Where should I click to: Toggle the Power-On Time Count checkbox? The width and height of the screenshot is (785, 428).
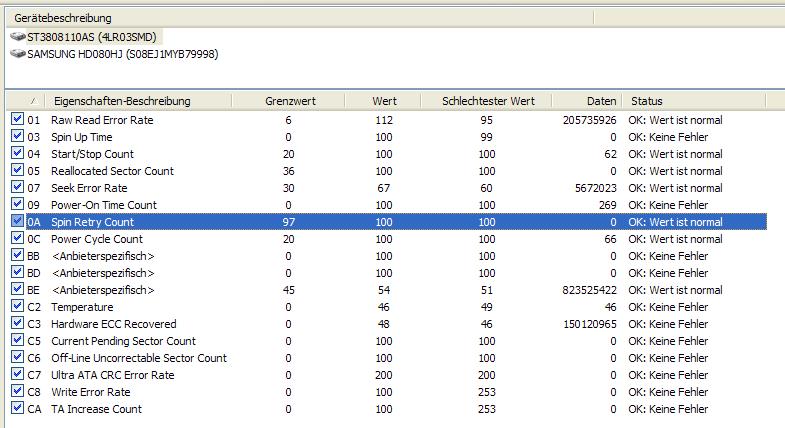click(x=18, y=204)
